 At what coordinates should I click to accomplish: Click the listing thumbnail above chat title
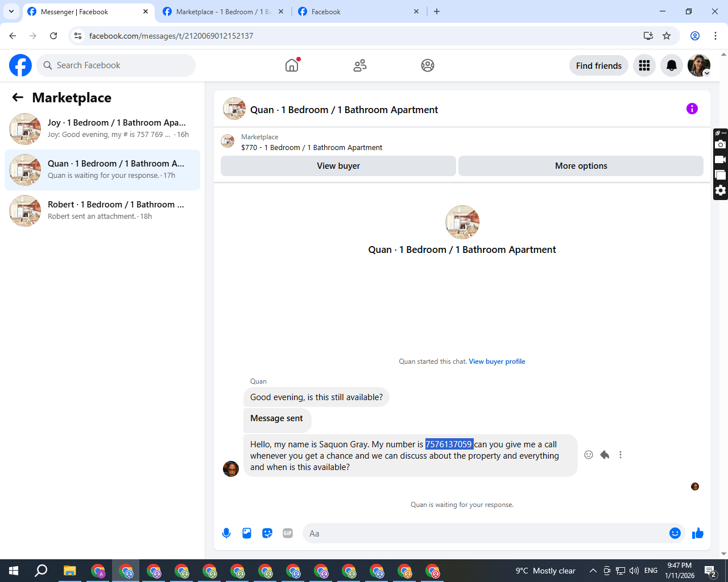pos(462,222)
